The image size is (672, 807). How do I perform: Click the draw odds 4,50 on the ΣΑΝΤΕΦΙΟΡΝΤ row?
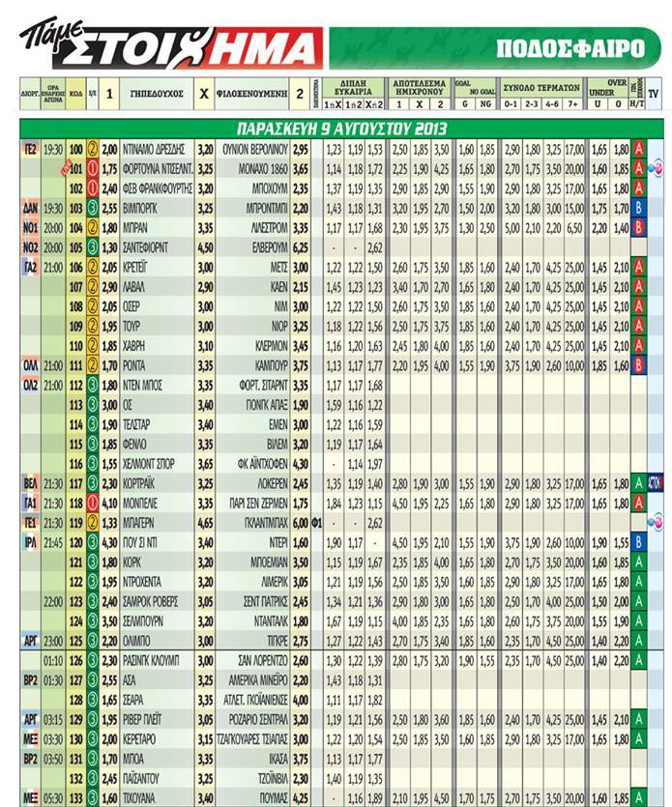(x=205, y=247)
